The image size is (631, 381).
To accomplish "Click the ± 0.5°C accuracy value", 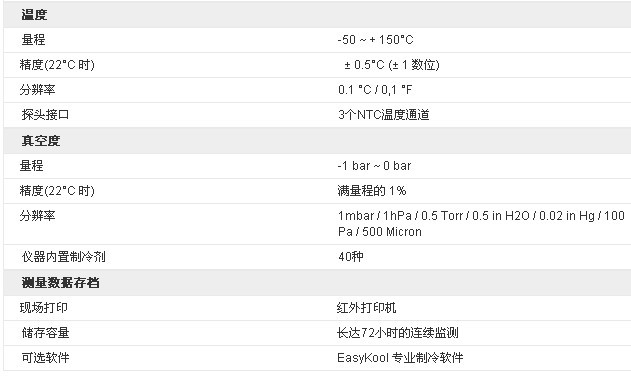I will click(392, 65).
